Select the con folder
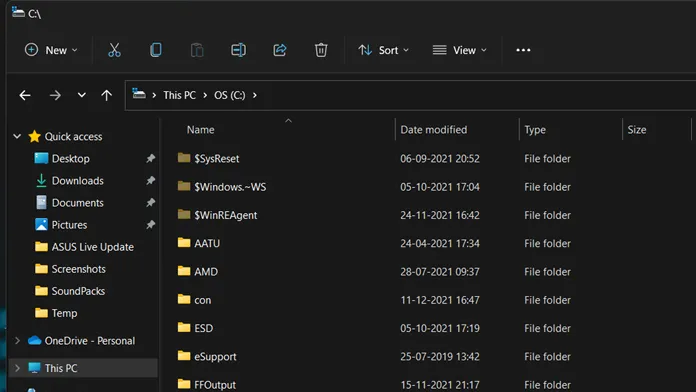Viewport: 696px width, 392px height. (202, 300)
